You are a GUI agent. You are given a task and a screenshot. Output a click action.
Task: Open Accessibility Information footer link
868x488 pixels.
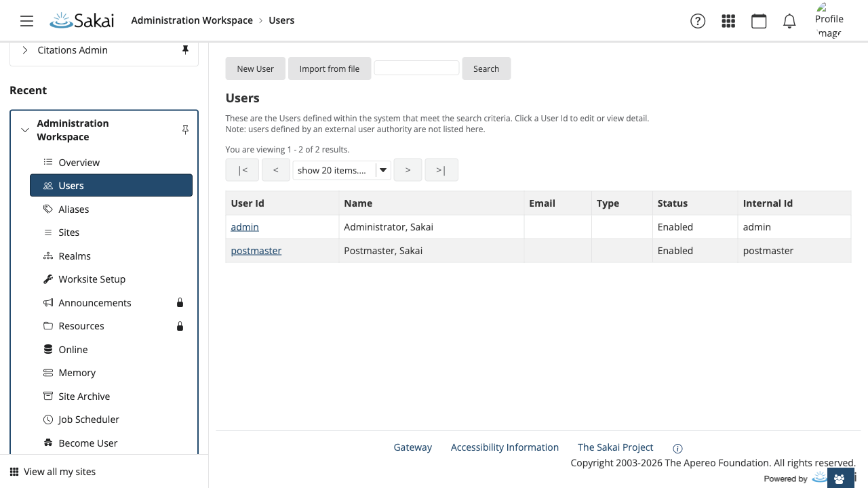505,447
